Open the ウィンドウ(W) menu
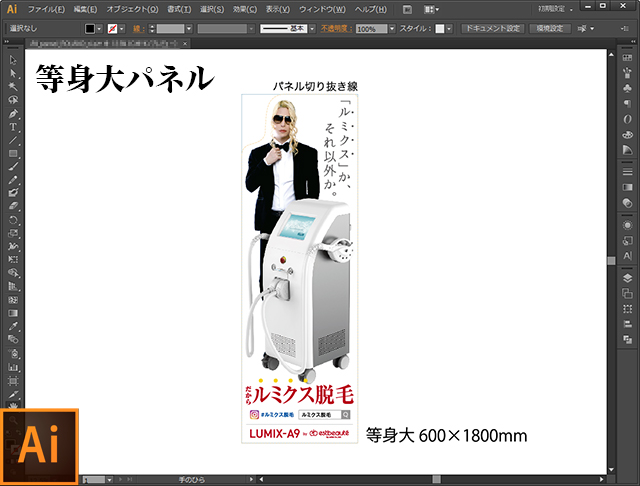Image resolution: width=640 pixels, height=486 pixels. coord(322,9)
